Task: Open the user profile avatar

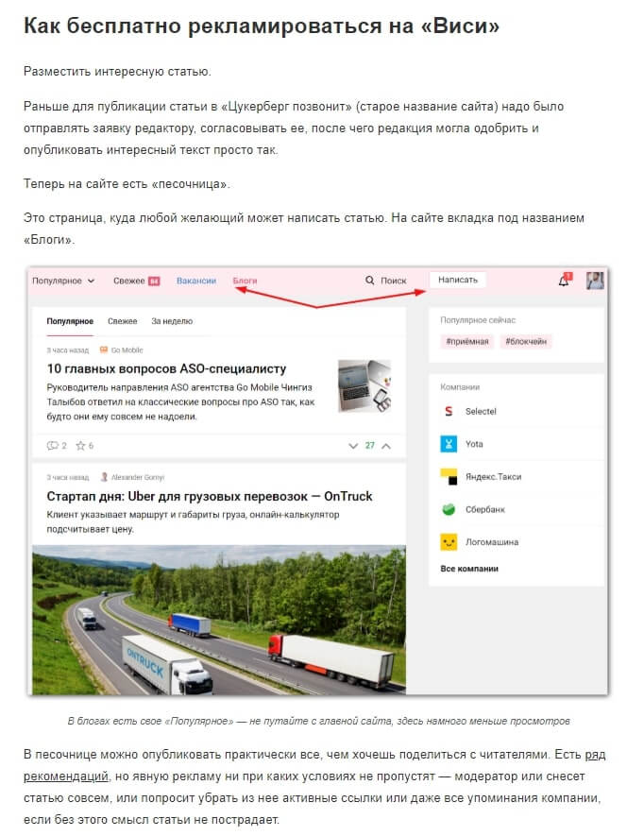Action: coord(595,280)
